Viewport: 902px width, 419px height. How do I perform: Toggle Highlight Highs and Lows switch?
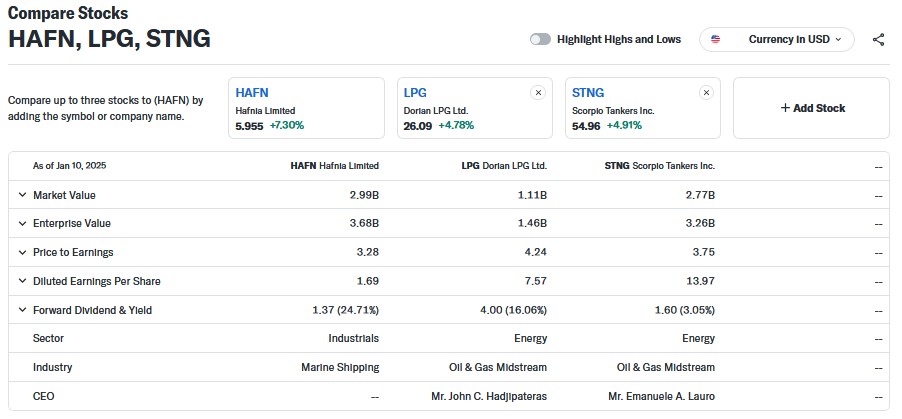coord(540,40)
